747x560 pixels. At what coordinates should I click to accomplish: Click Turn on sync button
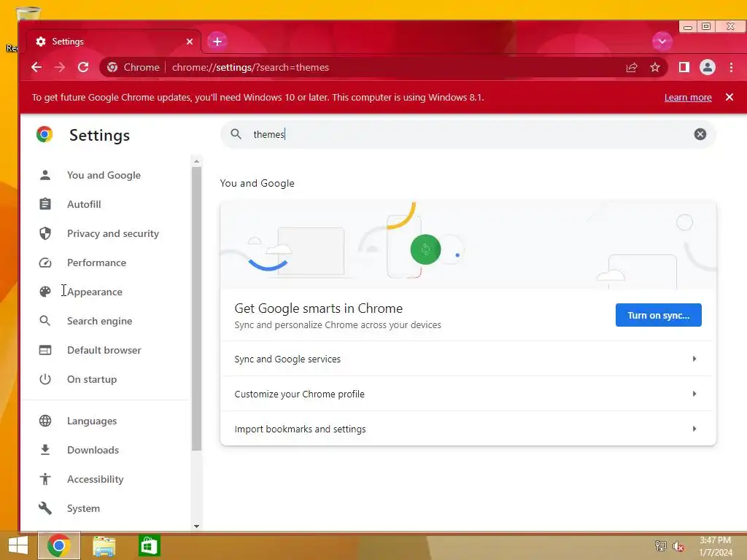[x=659, y=315]
